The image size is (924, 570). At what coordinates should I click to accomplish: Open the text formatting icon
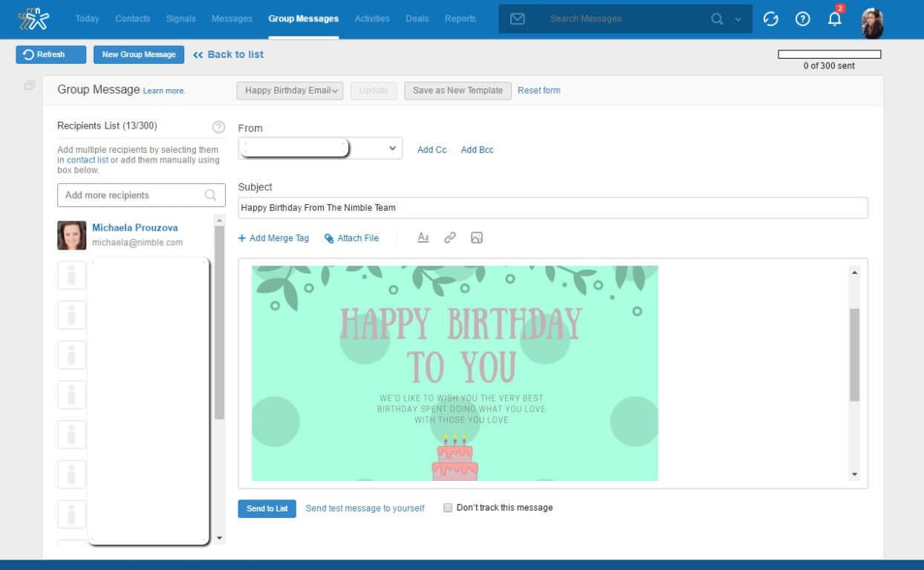click(423, 237)
